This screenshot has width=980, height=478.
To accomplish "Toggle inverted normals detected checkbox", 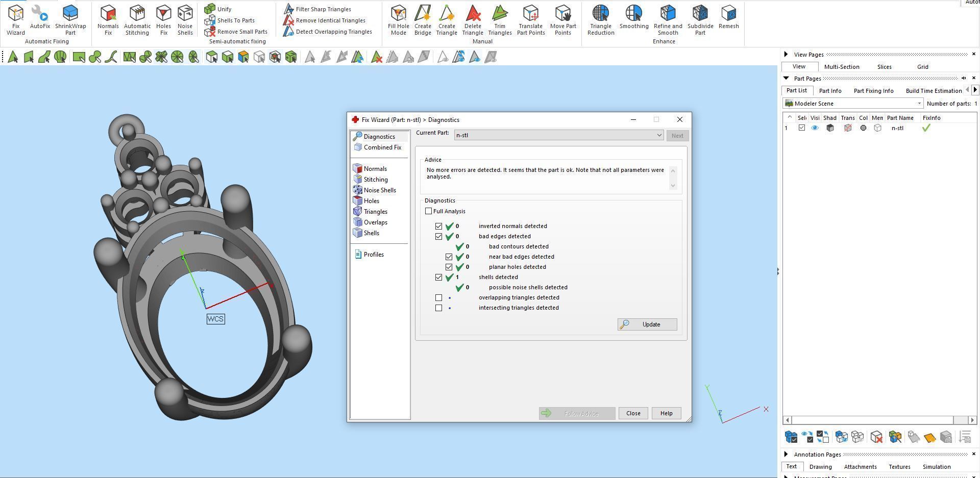I will [x=439, y=226].
